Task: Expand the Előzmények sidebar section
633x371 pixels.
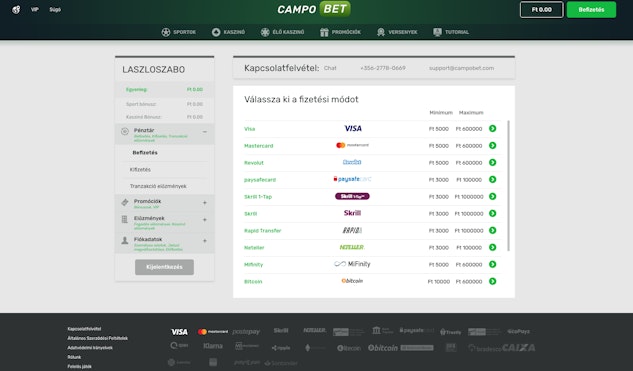Action: tap(205, 220)
